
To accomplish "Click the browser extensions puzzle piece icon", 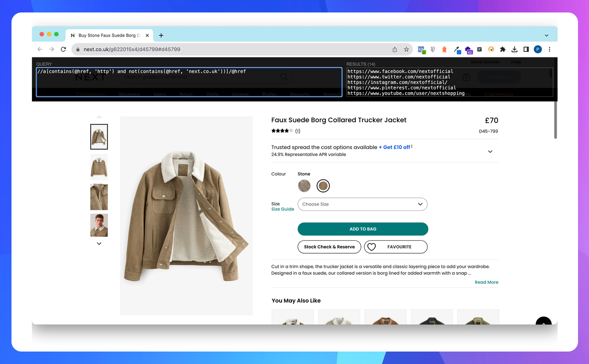I will click(x=503, y=49).
